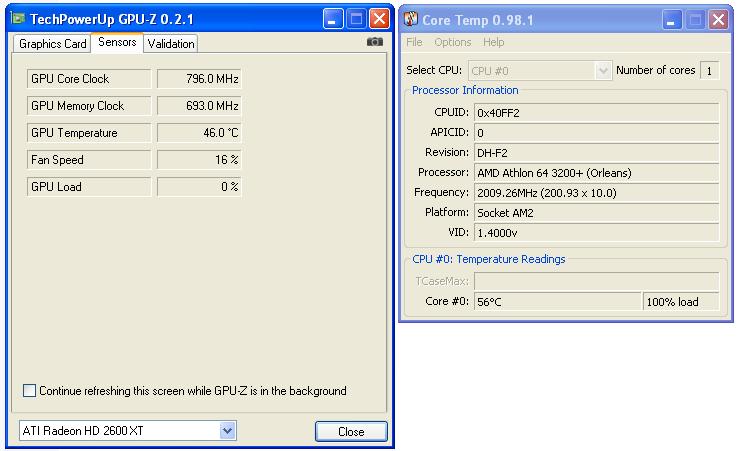
Task: Click the Frequency field showing 2009.26MHz
Action: click(x=596, y=193)
